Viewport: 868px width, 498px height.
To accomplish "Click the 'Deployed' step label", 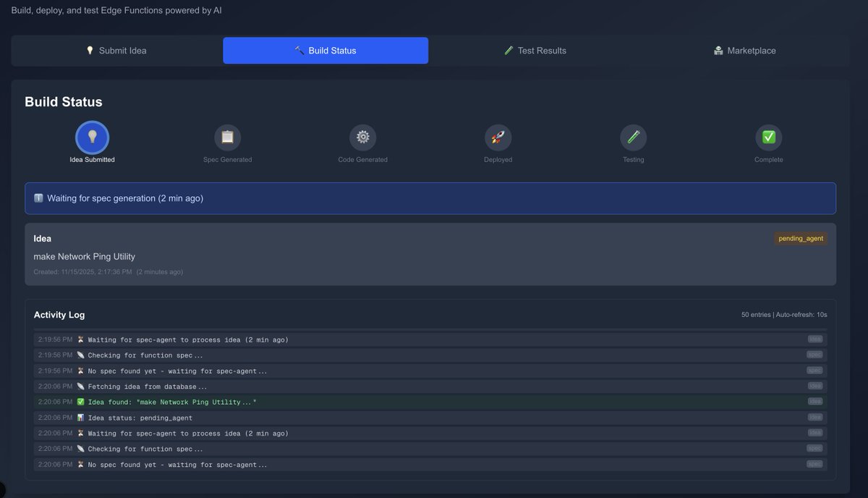I will (498, 159).
